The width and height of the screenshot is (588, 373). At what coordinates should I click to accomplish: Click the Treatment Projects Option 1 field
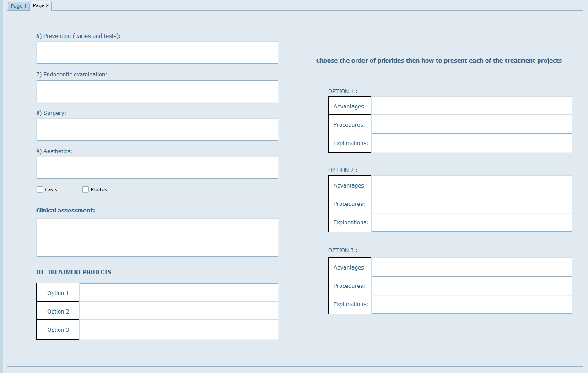(x=178, y=293)
